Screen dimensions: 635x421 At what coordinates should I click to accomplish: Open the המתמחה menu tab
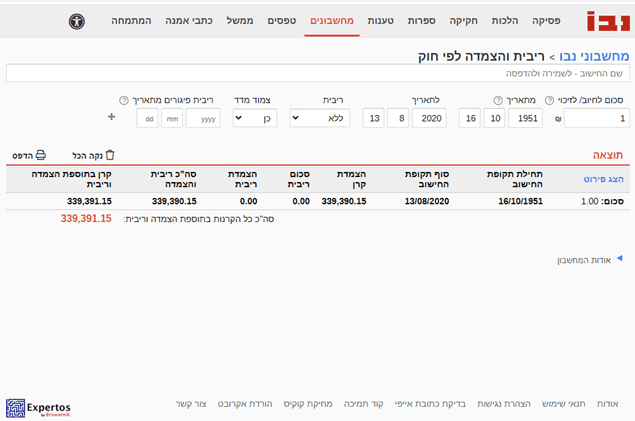131,21
